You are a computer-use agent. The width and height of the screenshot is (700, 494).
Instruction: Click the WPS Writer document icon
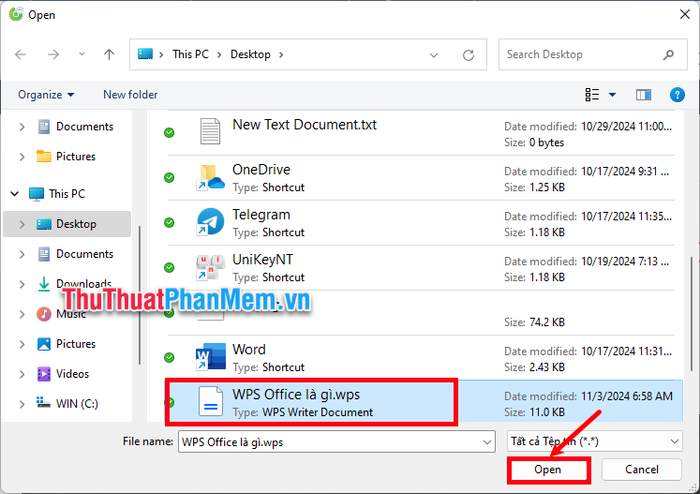(x=210, y=401)
